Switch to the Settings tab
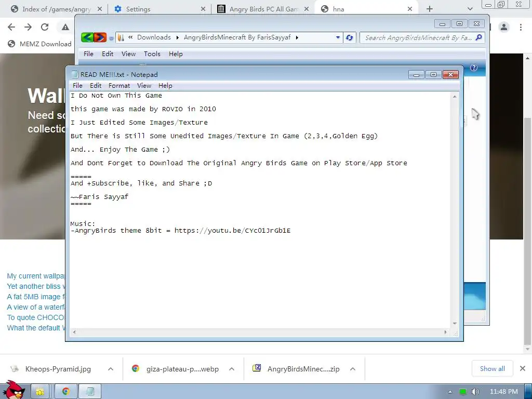532x399 pixels. [x=160, y=9]
